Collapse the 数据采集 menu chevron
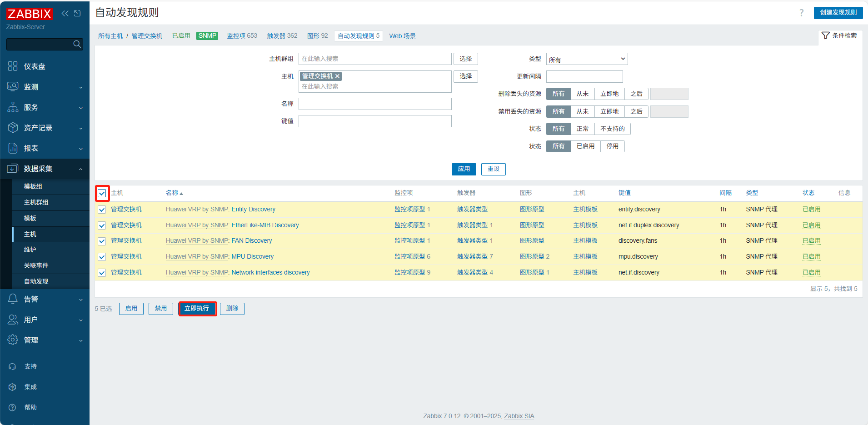This screenshot has width=868, height=425. [x=81, y=169]
